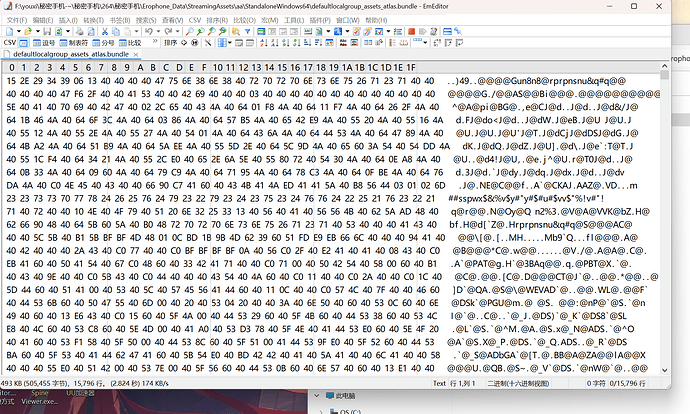Click the Text mode status bar entry

pos(439,383)
